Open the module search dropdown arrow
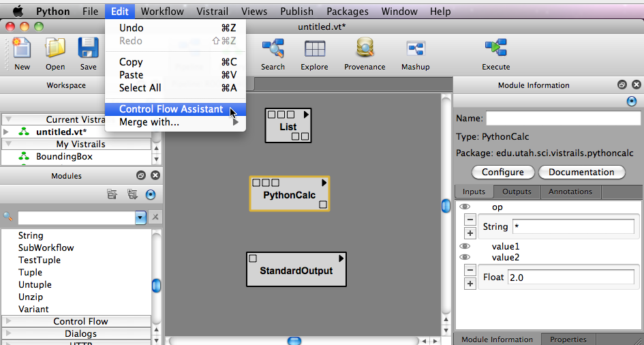 140,217
